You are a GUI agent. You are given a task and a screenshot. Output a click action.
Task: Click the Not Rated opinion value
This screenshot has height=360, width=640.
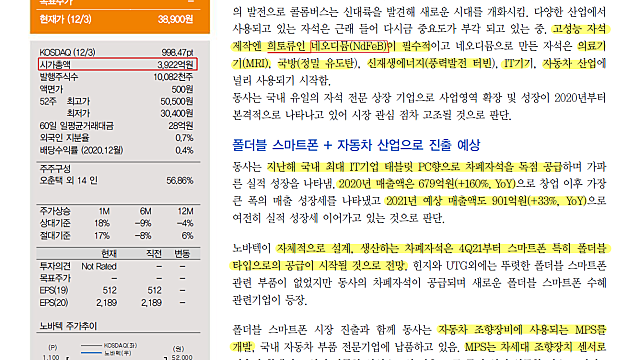pyautogui.click(x=99, y=266)
